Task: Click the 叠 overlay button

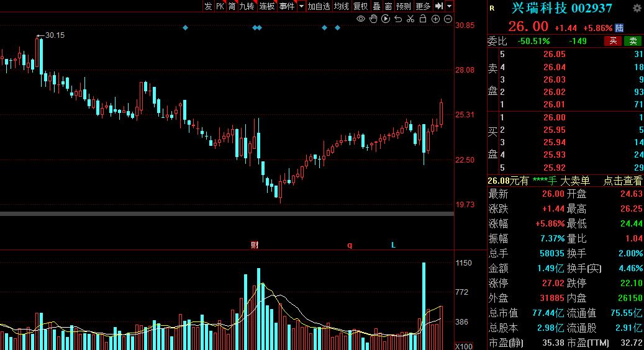Action: [x=376, y=6]
